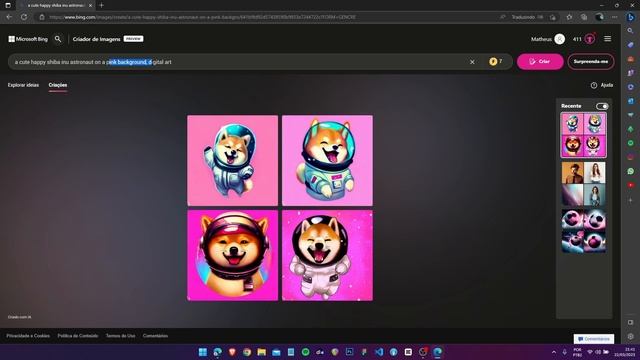Switch to Explorar ideias tab

[x=23, y=85]
